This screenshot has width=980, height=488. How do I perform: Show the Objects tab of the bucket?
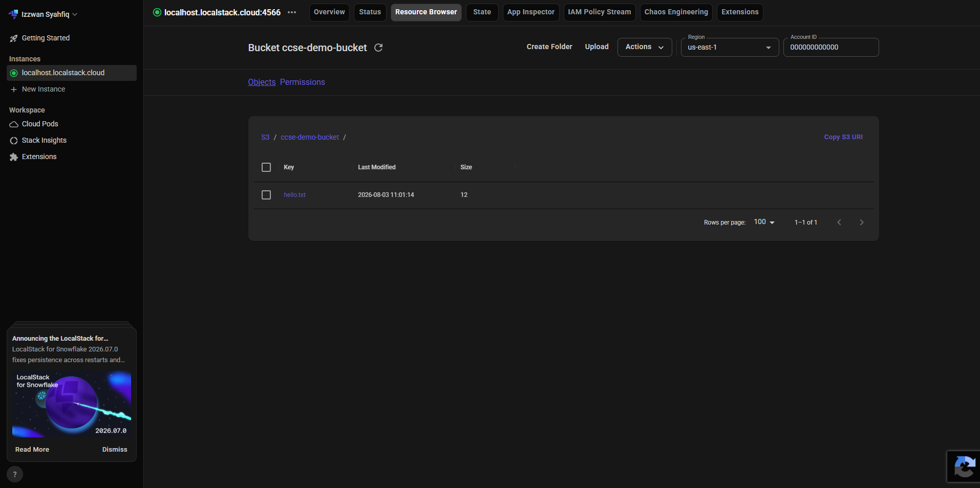(262, 82)
